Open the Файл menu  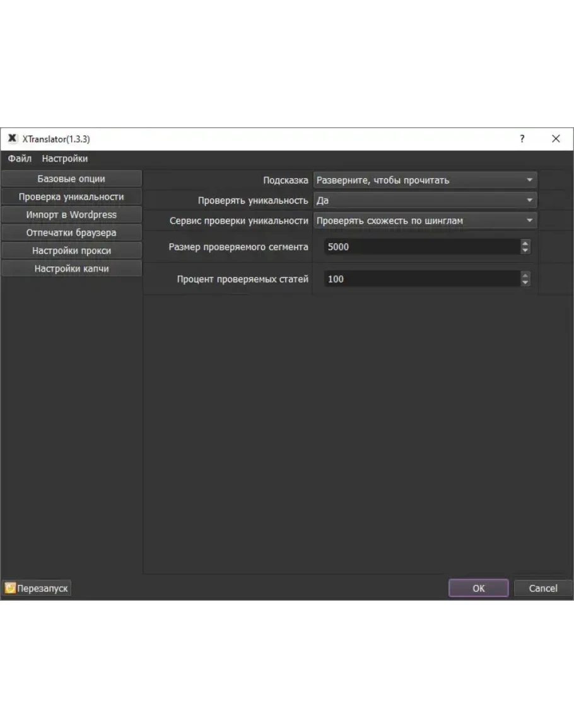(x=20, y=159)
